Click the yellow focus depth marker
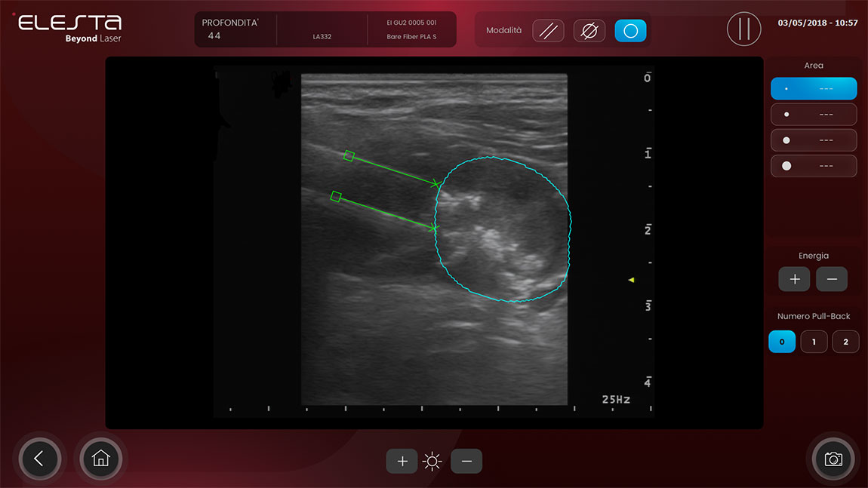 point(631,280)
